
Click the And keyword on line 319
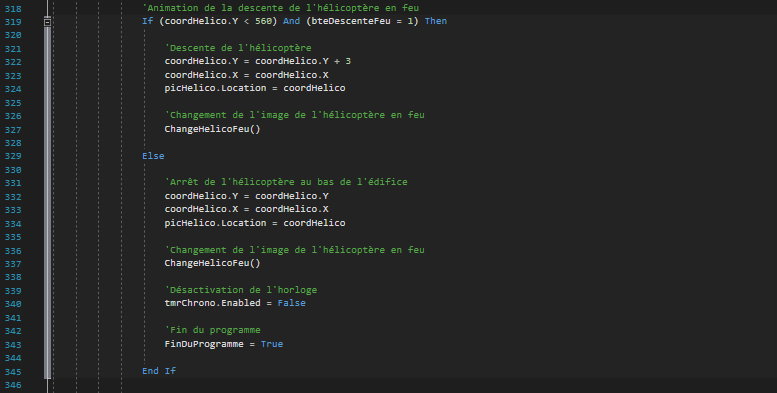tap(291, 21)
